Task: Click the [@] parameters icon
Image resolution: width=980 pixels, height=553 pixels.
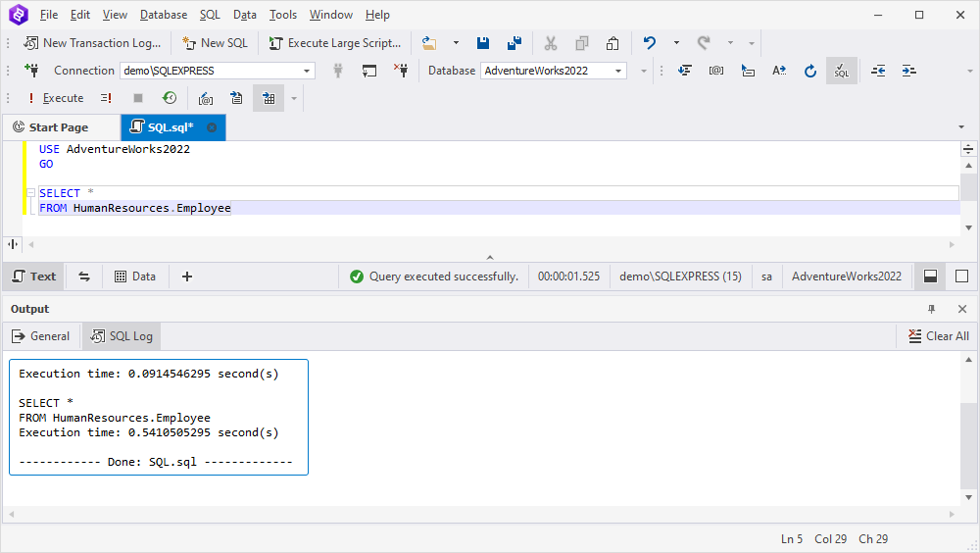Action: point(716,71)
